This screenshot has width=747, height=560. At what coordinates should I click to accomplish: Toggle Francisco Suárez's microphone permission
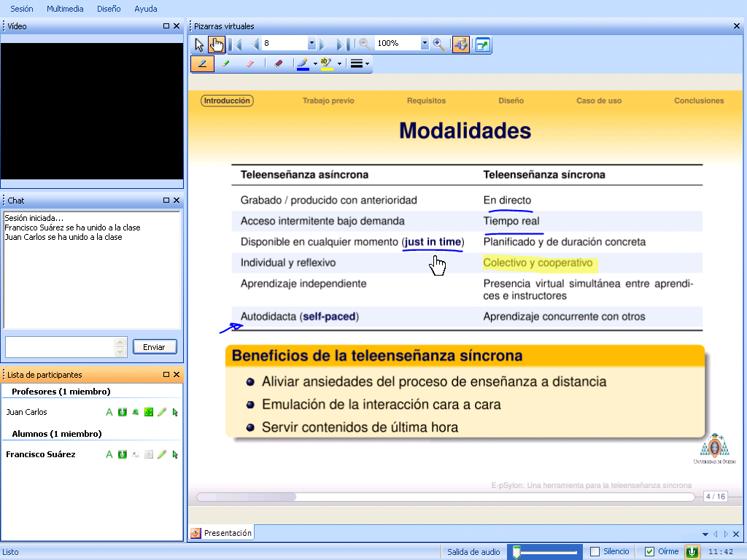[x=123, y=455]
